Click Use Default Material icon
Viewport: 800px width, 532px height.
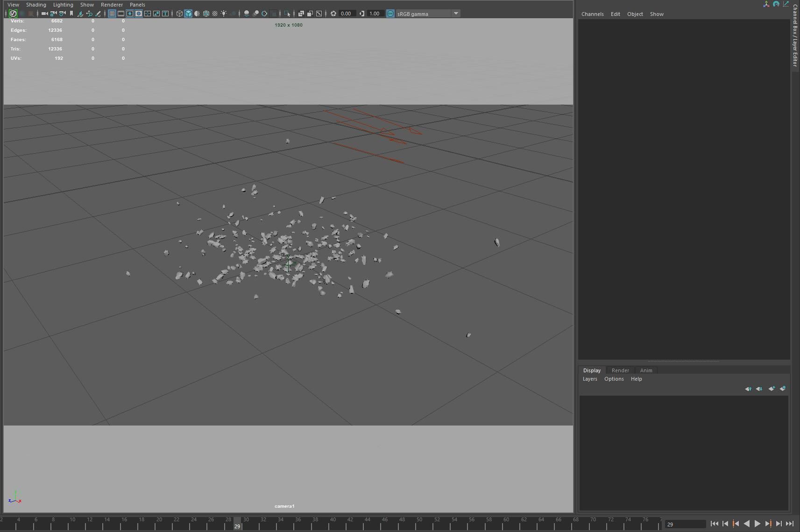(x=197, y=14)
